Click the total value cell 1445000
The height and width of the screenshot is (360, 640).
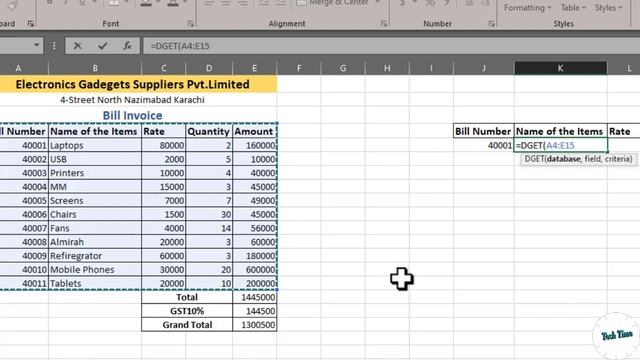[254, 297]
